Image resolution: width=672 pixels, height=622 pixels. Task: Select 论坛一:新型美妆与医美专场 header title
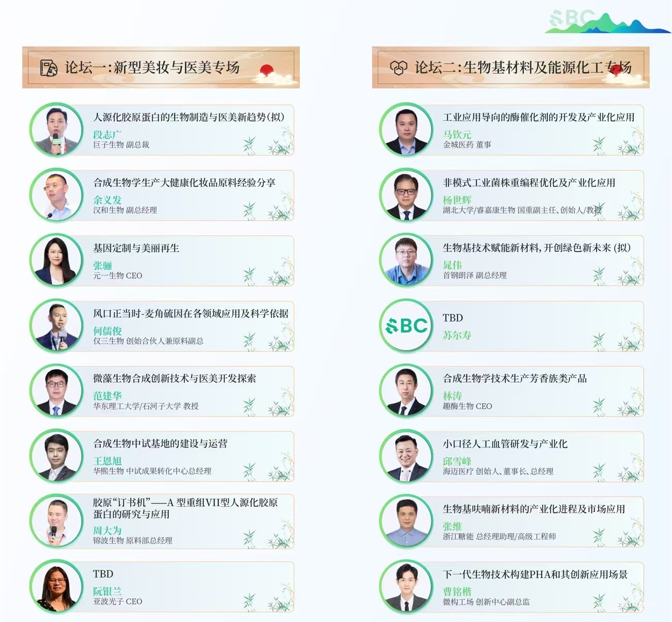[x=152, y=68]
